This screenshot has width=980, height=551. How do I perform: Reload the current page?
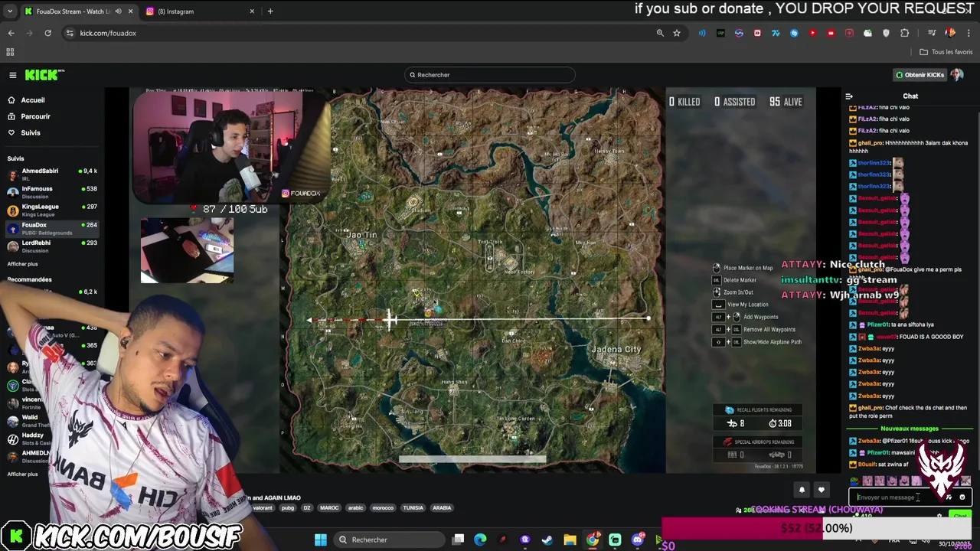click(47, 33)
